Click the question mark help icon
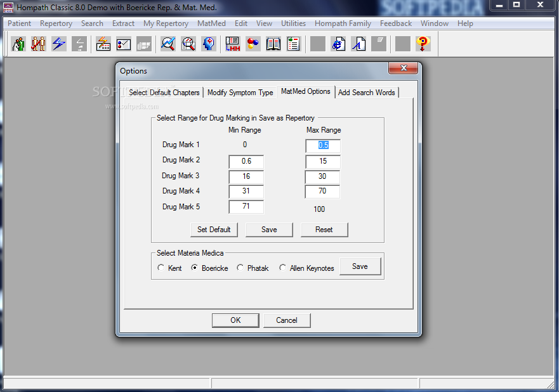 [423, 44]
